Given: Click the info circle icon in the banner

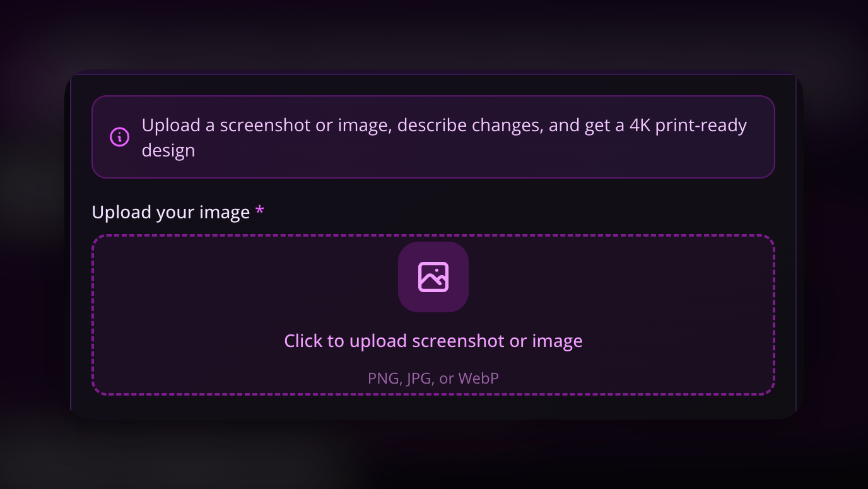Looking at the screenshot, I should pos(120,137).
